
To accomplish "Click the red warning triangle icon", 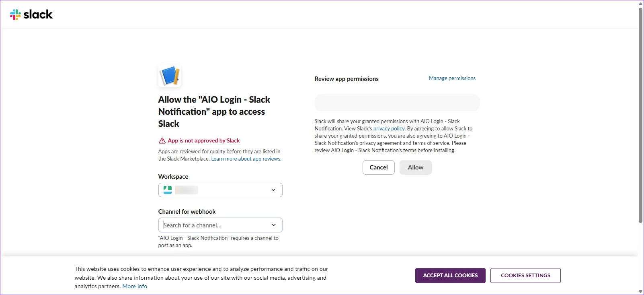I will [x=162, y=141].
